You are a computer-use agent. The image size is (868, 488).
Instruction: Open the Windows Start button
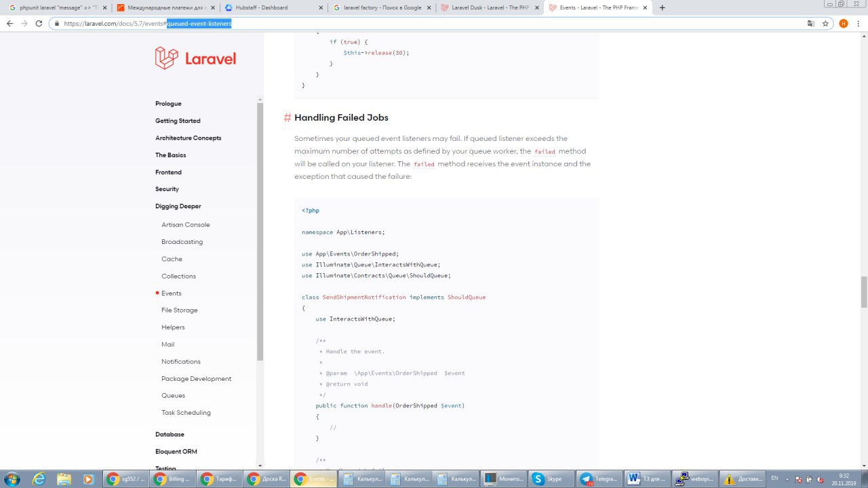pyautogui.click(x=14, y=479)
